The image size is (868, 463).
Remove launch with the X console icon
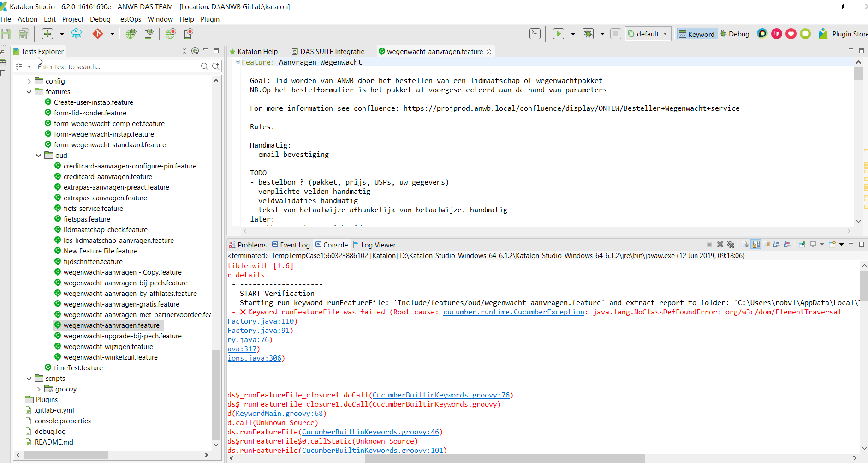tap(720, 245)
